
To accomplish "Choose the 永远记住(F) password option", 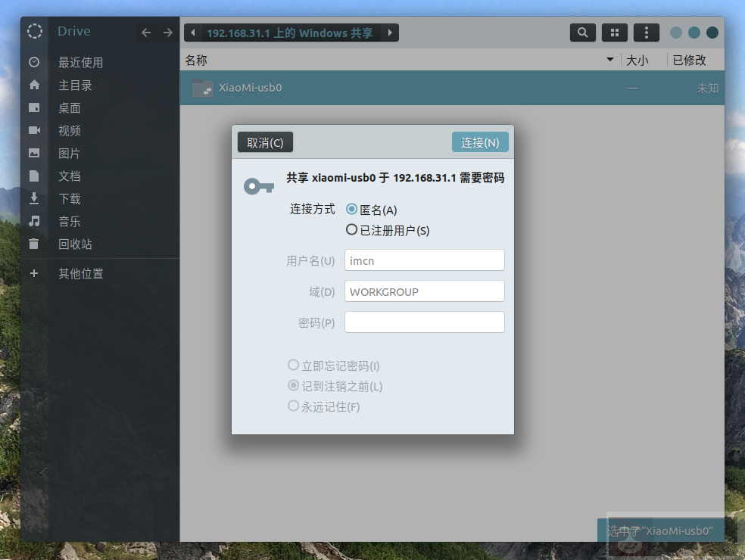I will pos(293,406).
